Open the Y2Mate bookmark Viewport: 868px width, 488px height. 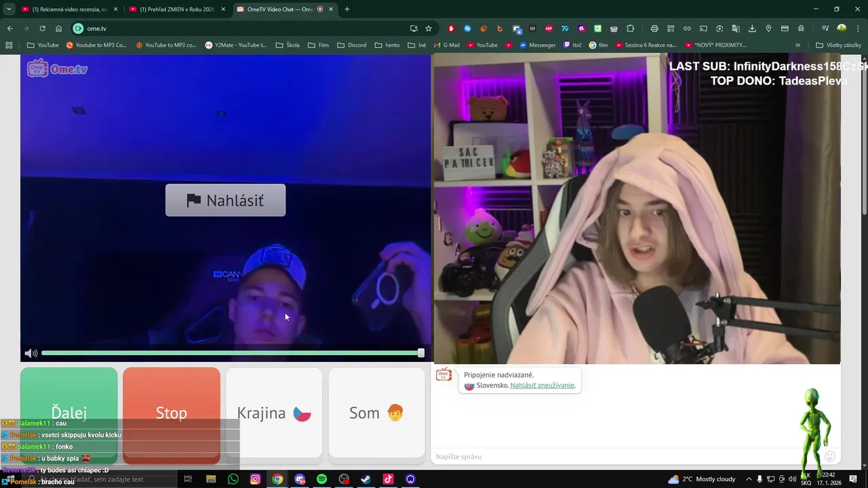point(235,45)
